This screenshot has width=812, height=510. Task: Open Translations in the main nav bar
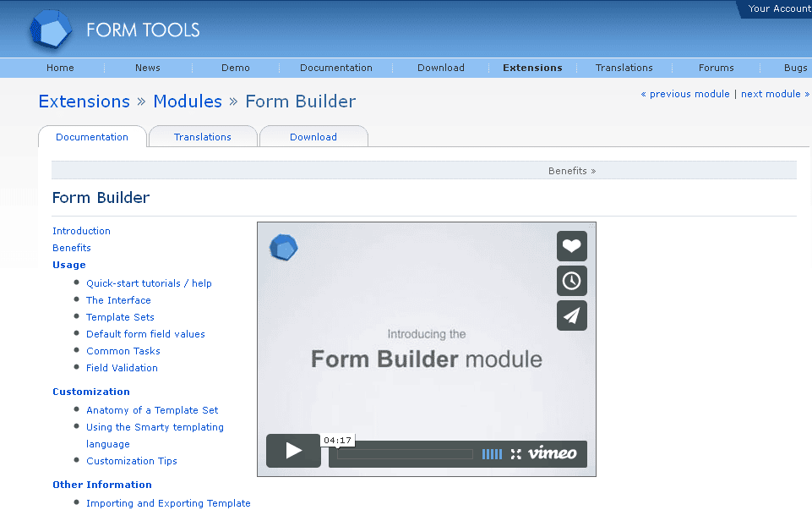(x=624, y=68)
